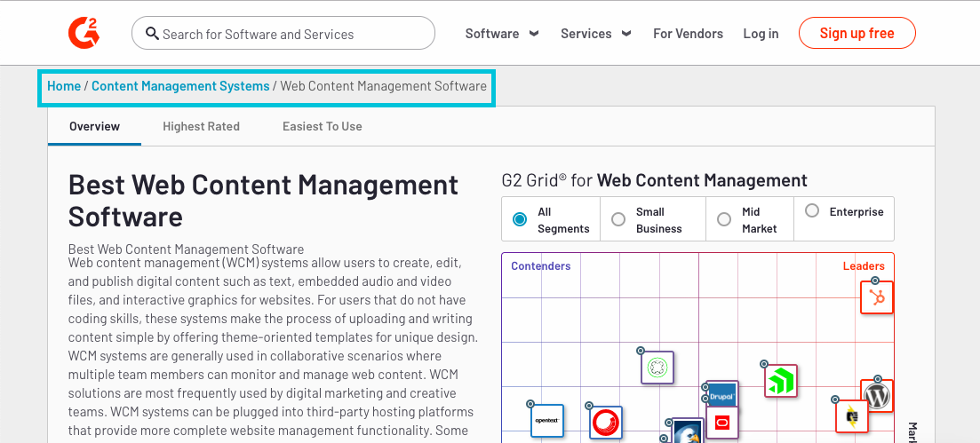This screenshot has height=443, width=980.
Task: Open the Content Management Systems breadcrumb link
Action: coord(180,86)
